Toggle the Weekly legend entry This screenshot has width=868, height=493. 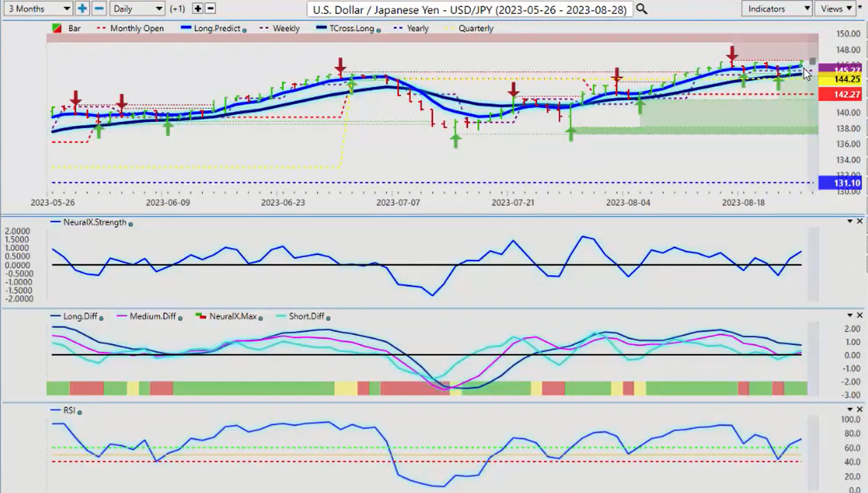[280, 28]
